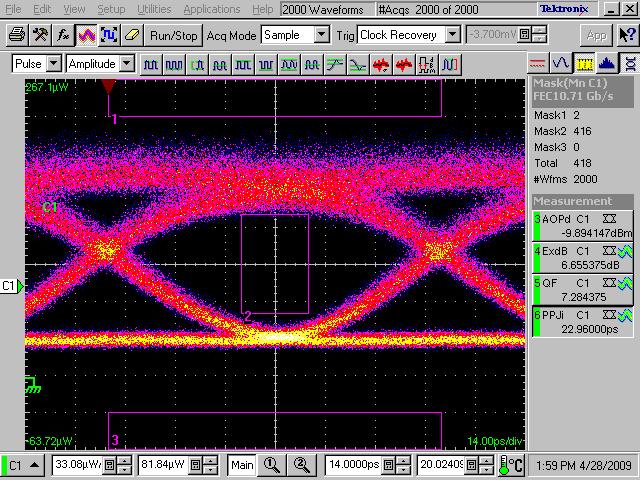
Task: Click the red trigger marker at top of graticule
Action: [108, 87]
